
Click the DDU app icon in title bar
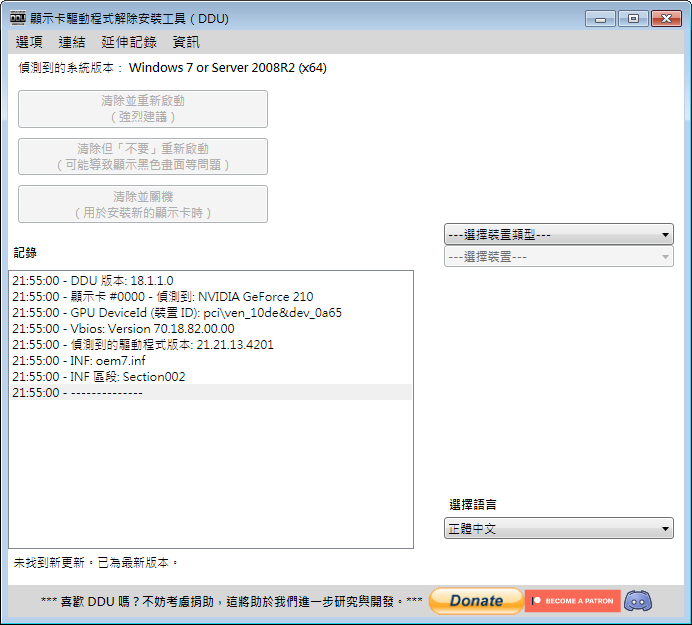(x=18, y=18)
